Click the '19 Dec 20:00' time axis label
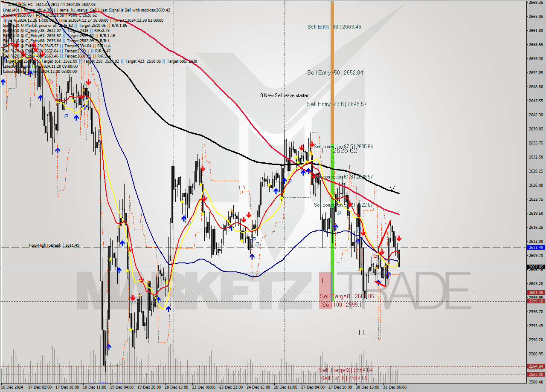546x392 pixels. pyautogui.click(x=149, y=387)
